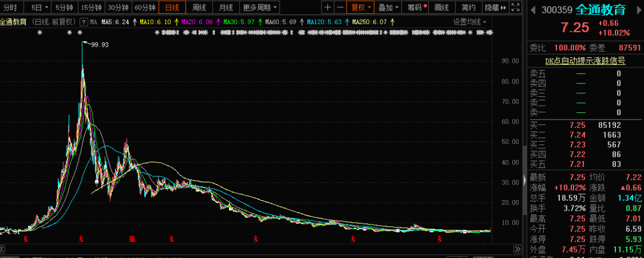644x258 pixels.
Task: Switch to 简约 simple mode
Action: [x=469, y=7]
